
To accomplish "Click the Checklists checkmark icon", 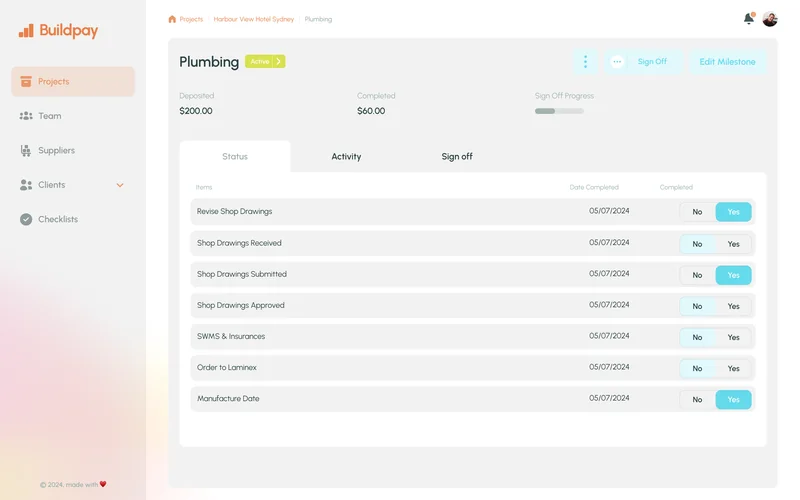I will pyautogui.click(x=26, y=219).
